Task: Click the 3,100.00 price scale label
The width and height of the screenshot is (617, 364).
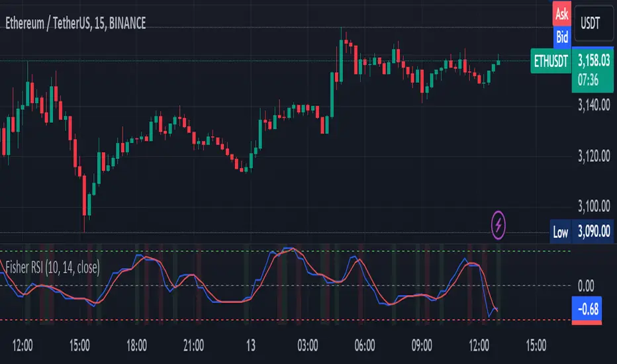Action: [594, 206]
